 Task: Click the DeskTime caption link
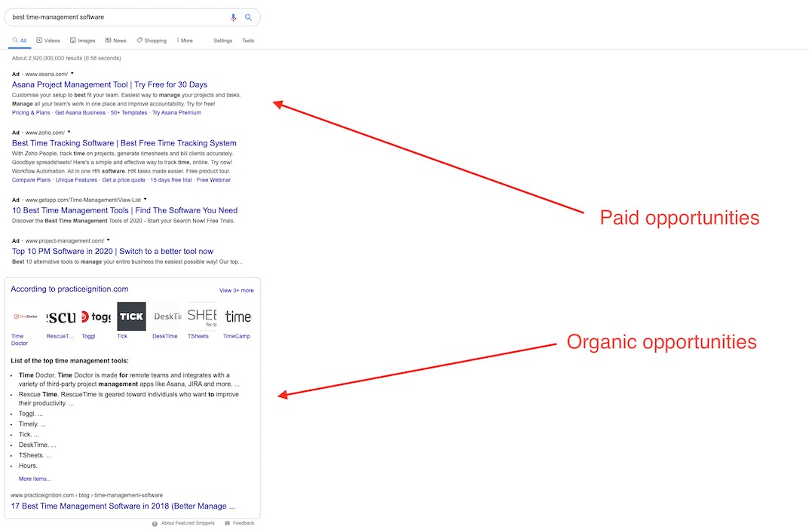(x=164, y=336)
